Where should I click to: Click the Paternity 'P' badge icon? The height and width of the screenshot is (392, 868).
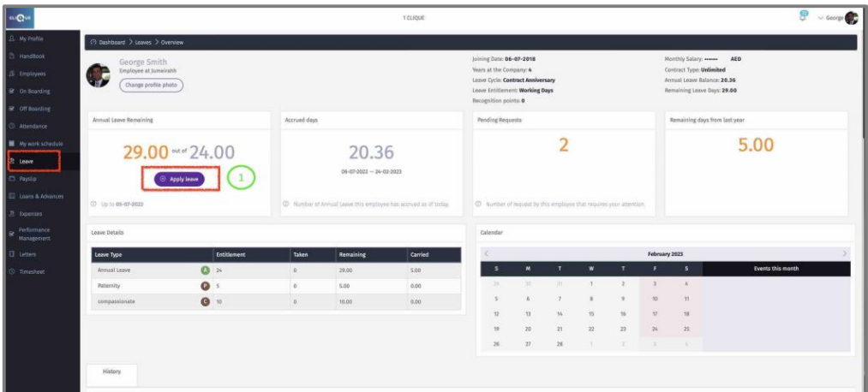tap(206, 286)
